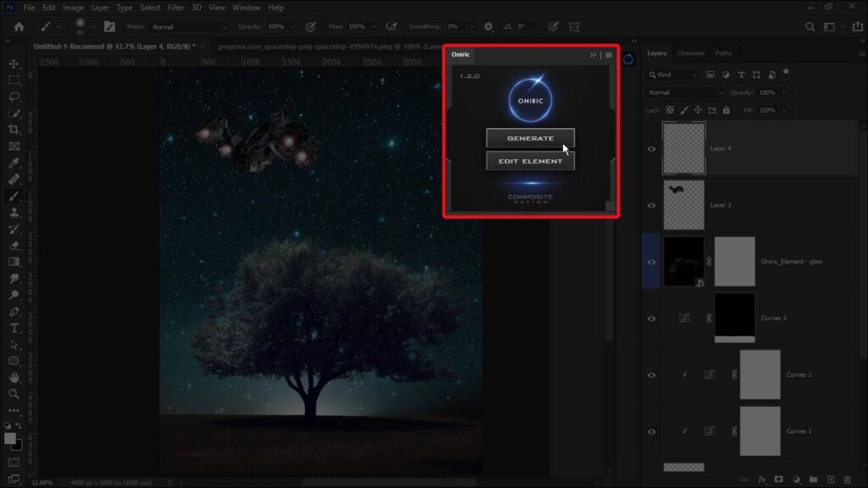Open the layer blend mode Normal dropdown

(x=685, y=92)
